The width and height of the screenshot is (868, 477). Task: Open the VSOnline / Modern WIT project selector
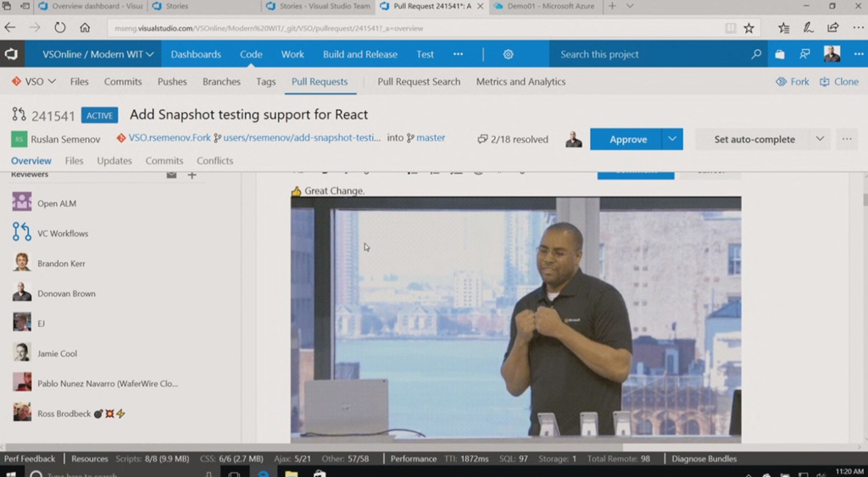point(98,54)
